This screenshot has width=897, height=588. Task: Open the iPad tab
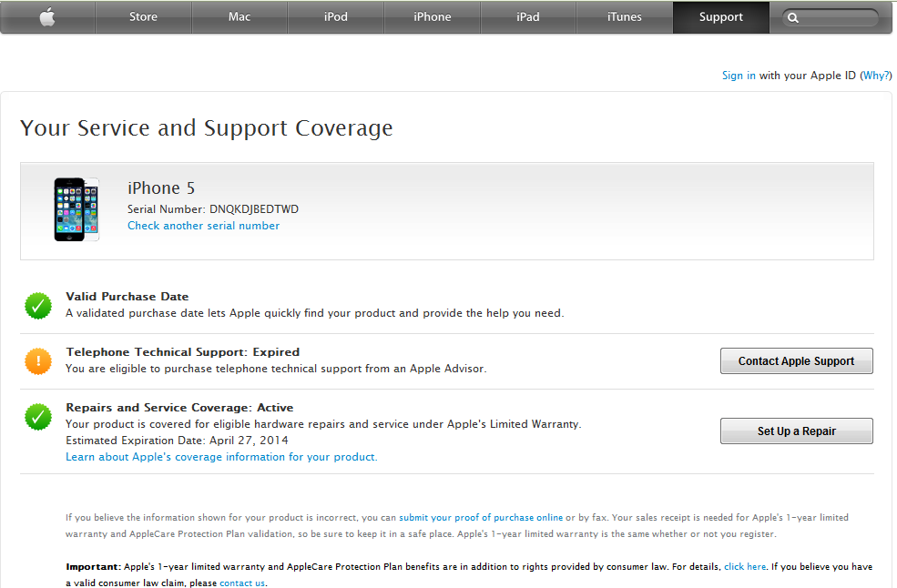[528, 17]
